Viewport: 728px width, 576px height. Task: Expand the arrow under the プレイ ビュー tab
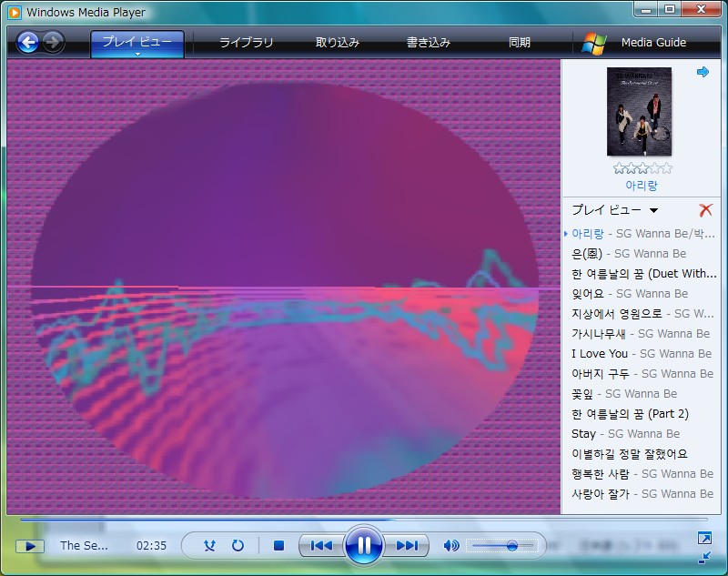[x=137, y=55]
